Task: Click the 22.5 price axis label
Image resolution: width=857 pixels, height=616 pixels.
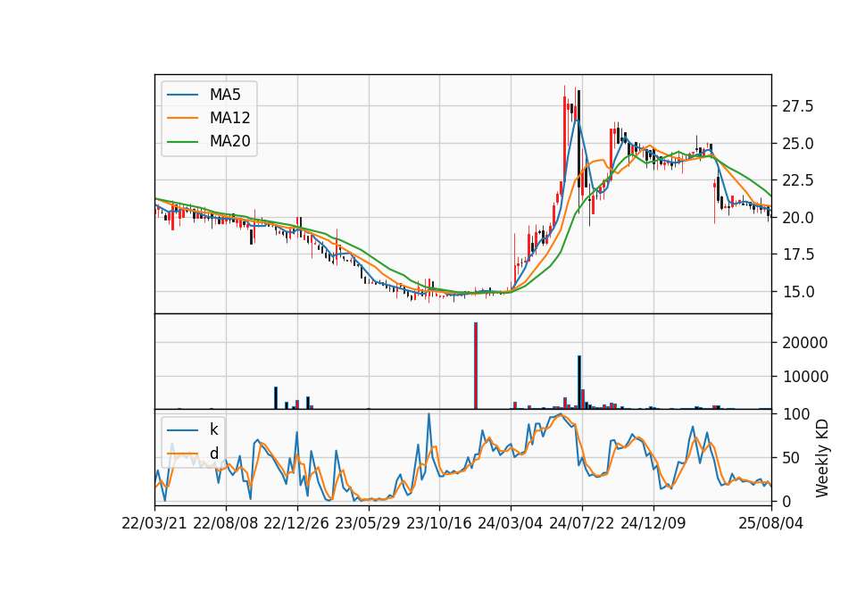Action: coord(798,180)
